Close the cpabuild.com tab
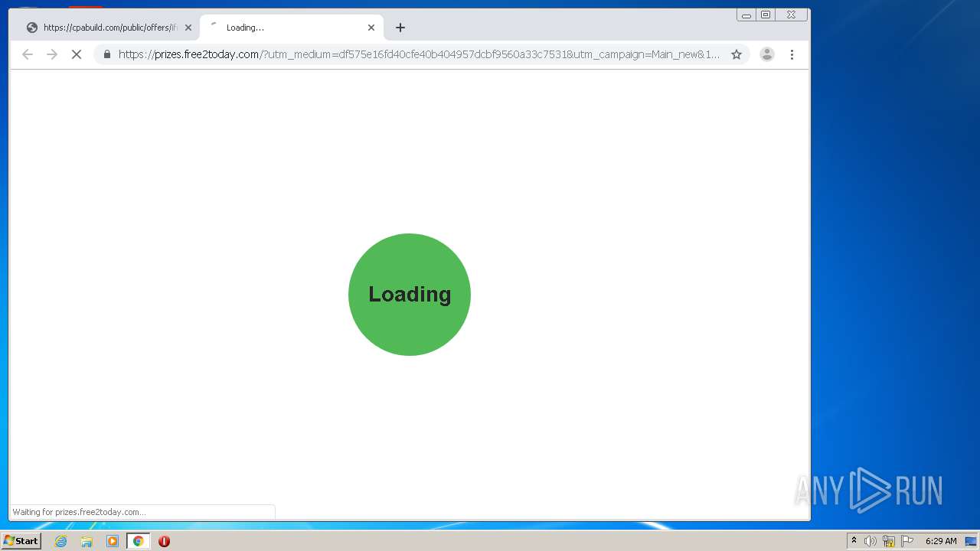The image size is (980, 551). (188, 28)
